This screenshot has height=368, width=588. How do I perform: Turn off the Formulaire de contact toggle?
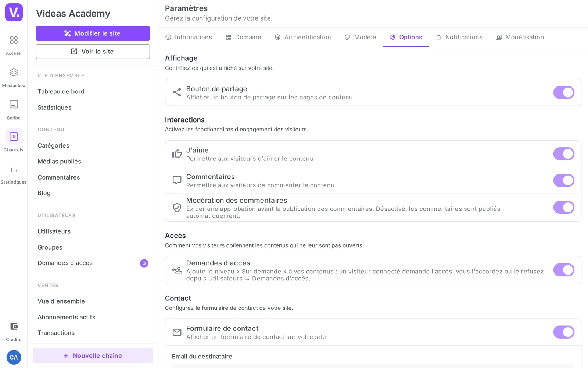click(564, 332)
